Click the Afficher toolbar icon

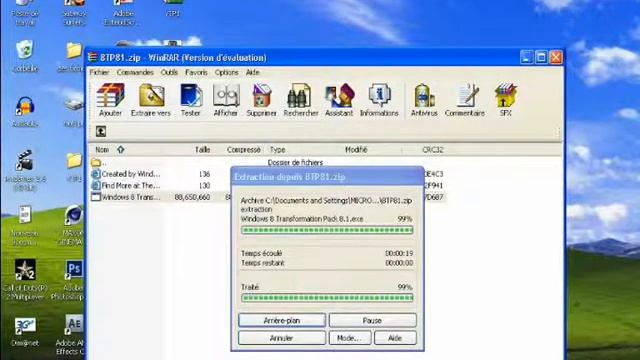[x=226, y=100]
